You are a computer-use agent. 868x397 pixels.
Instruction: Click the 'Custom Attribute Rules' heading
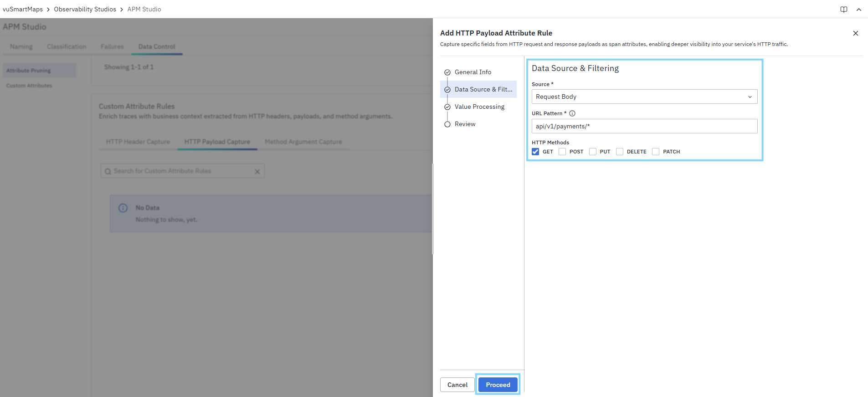137,106
